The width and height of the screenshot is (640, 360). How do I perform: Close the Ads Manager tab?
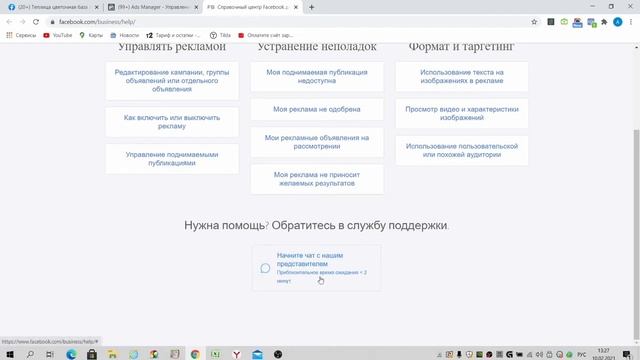coord(196,7)
